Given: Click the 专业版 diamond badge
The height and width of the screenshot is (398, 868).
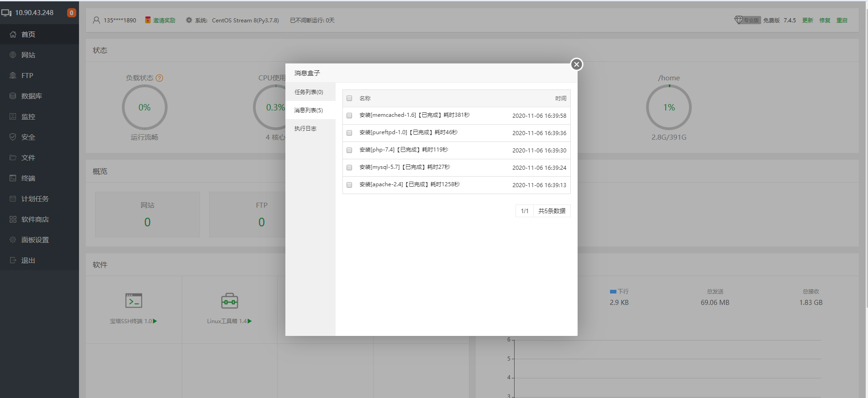Looking at the screenshot, I should [747, 20].
